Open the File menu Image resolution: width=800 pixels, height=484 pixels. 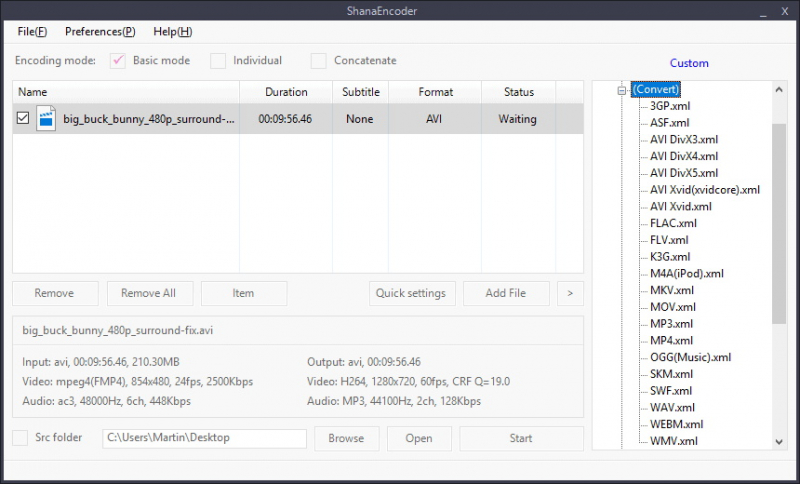pyautogui.click(x=32, y=32)
